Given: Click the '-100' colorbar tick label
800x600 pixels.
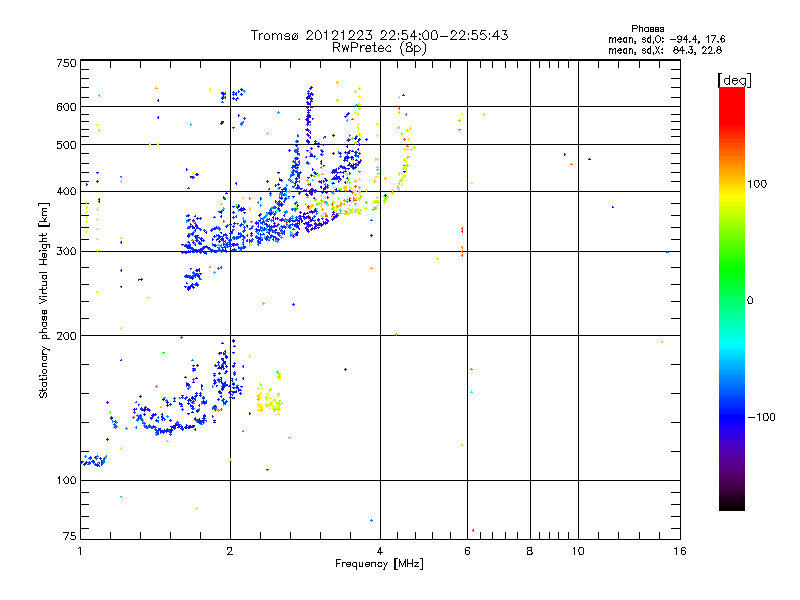Looking at the screenshot, I should 761,417.
